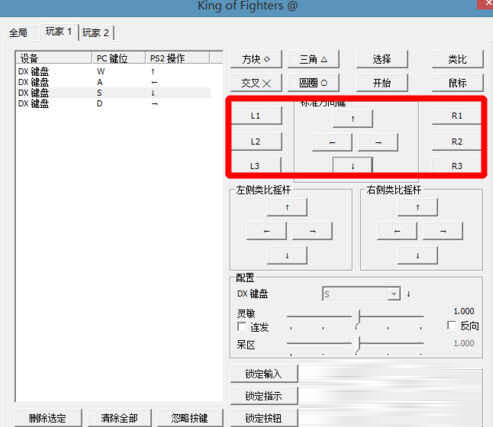Sort by the 设备 column header

click(54, 58)
